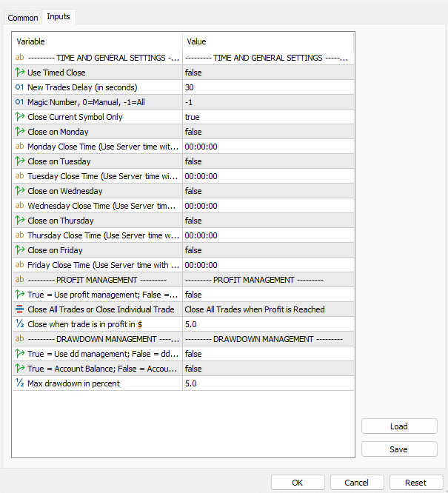Screen dimensions: 448x493
Task: Toggle the Close on Monday value
Action: click(268, 132)
